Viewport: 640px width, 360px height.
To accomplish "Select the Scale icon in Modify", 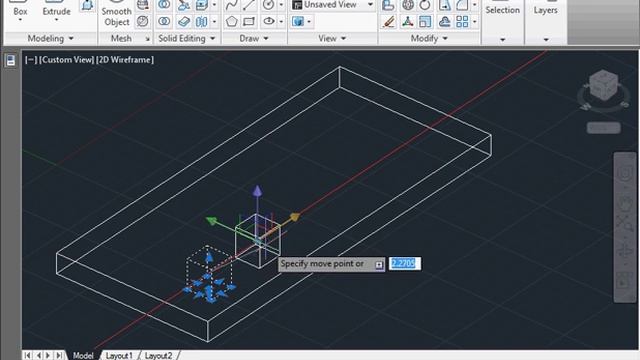I will tap(425, 21).
